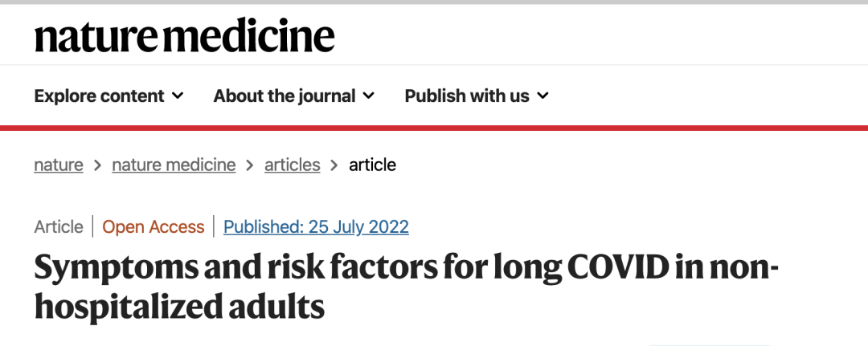
Task: Click the word hospitalized adults in the headline
Action: [x=179, y=307]
